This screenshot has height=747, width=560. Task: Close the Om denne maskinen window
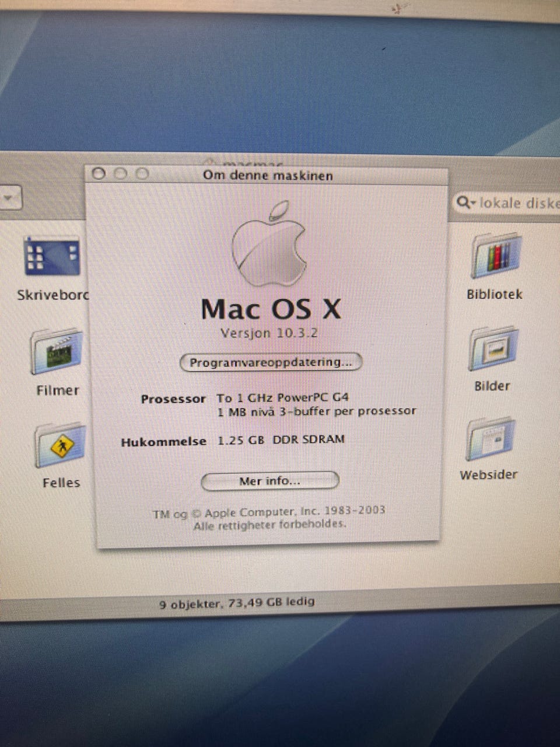[99, 173]
